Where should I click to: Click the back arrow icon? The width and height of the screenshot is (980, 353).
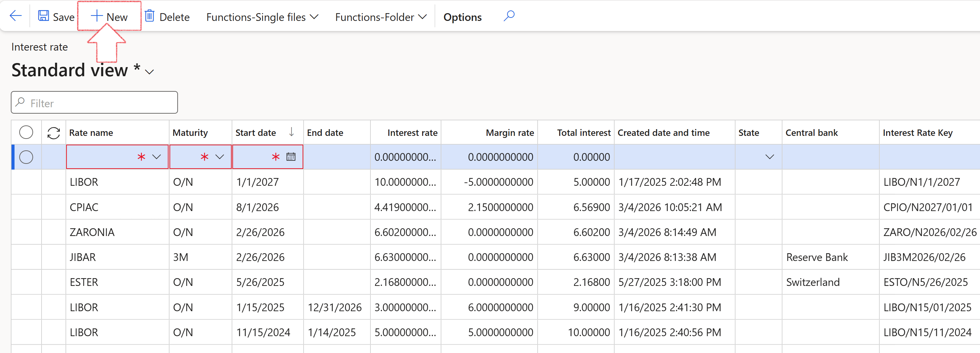[x=16, y=16]
